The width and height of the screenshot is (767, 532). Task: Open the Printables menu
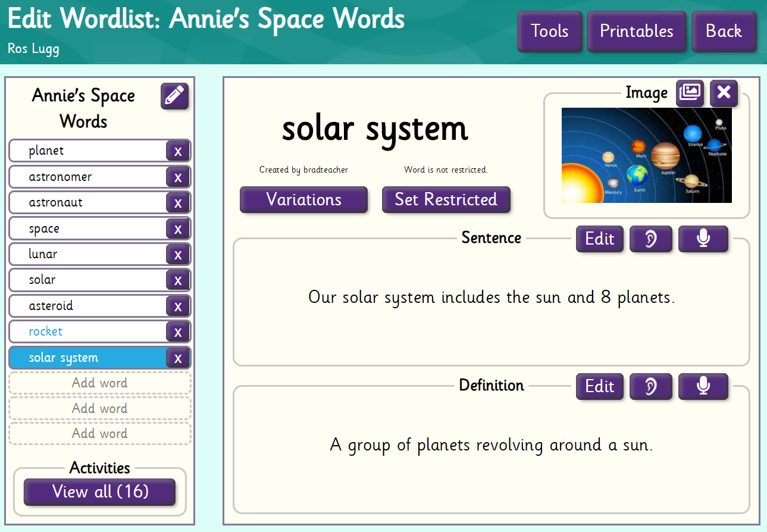636,31
